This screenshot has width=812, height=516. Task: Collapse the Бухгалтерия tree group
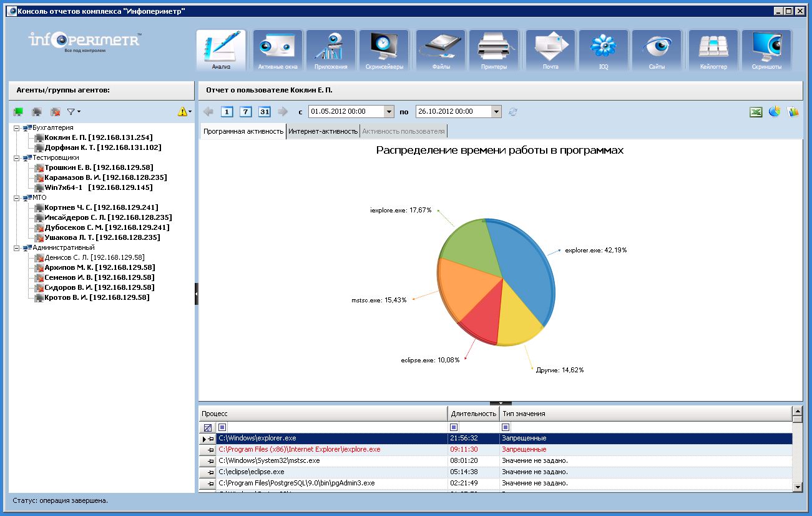[17, 128]
